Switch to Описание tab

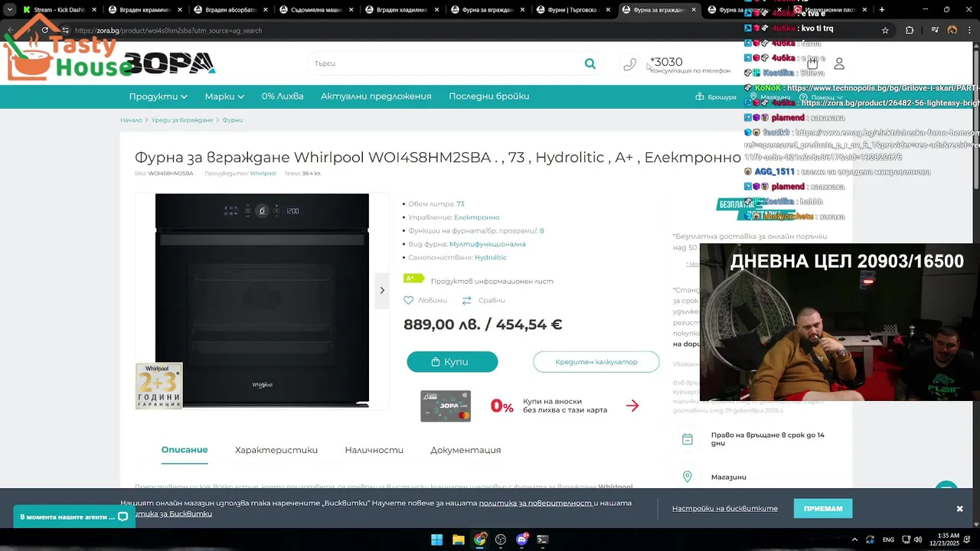[185, 450]
